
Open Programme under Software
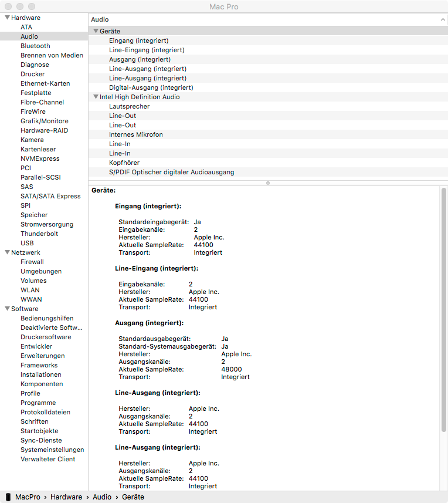tap(38, 403)
